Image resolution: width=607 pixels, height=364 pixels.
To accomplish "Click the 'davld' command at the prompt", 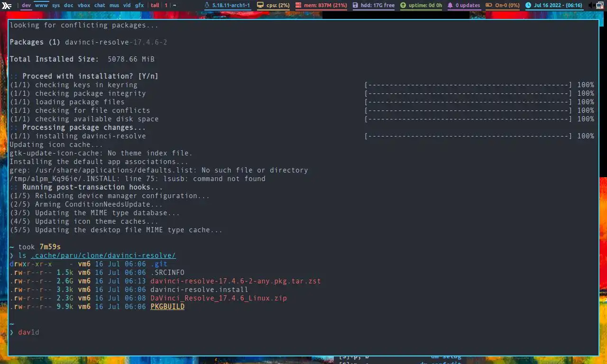I will [x=28, y=332].
